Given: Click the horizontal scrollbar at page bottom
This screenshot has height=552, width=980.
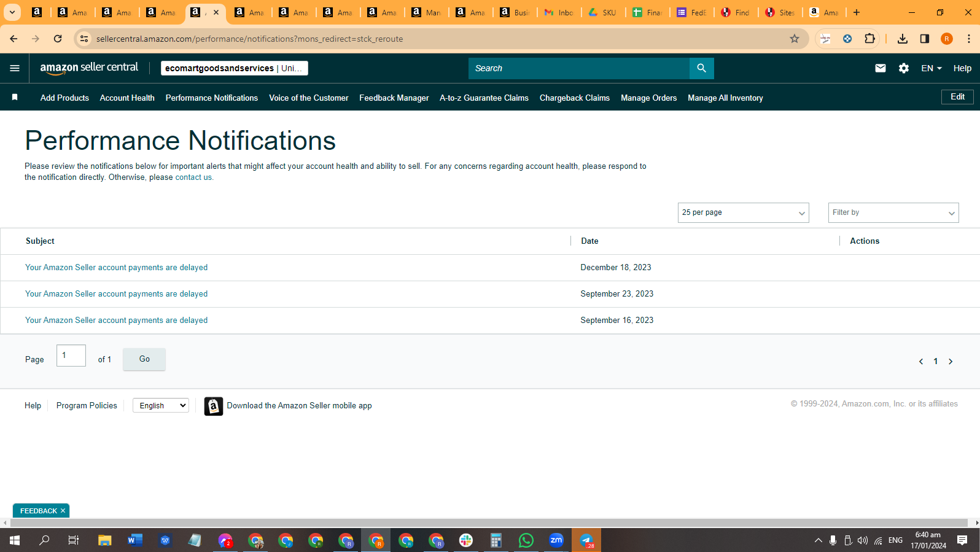Looking at the screenshot, I should click(490, 523).
